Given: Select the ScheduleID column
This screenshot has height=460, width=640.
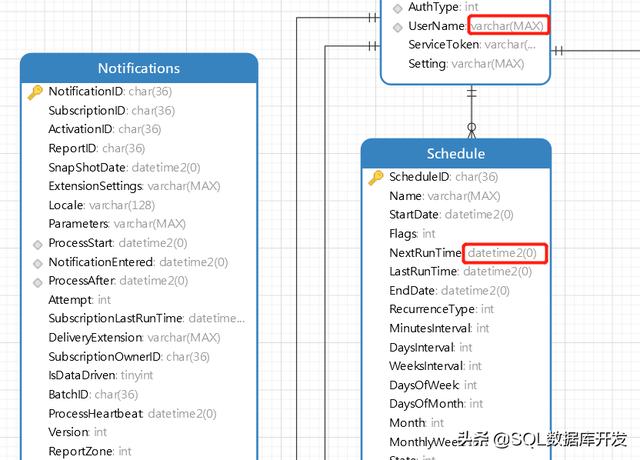Looking at the screenshot, I should pyautogui.click(x=444, y=177).
